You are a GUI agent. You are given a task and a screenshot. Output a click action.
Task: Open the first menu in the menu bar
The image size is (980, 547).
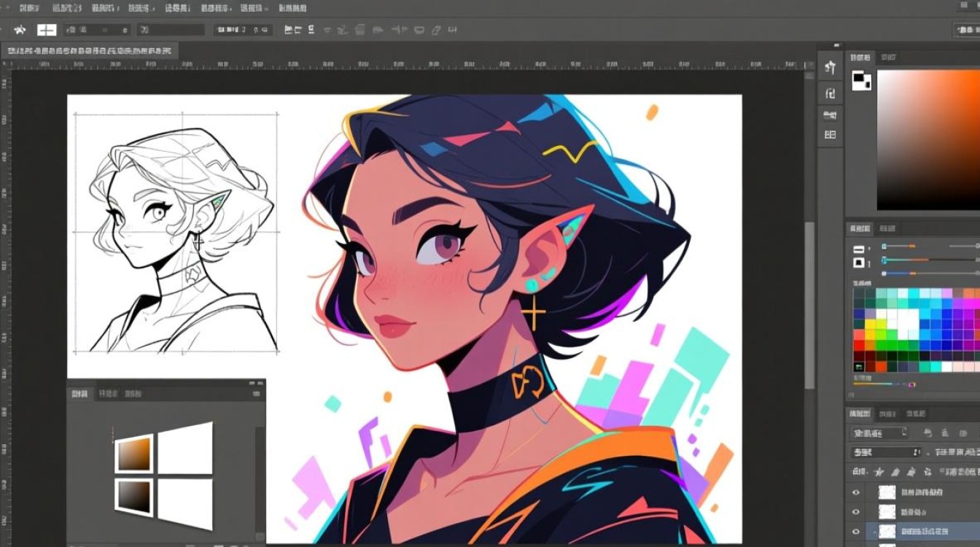click(x=29, y=8)
